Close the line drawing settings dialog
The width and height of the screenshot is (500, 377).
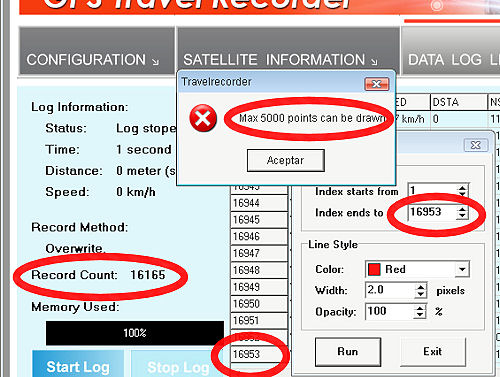pyautogui.click(x=476, y=145)
